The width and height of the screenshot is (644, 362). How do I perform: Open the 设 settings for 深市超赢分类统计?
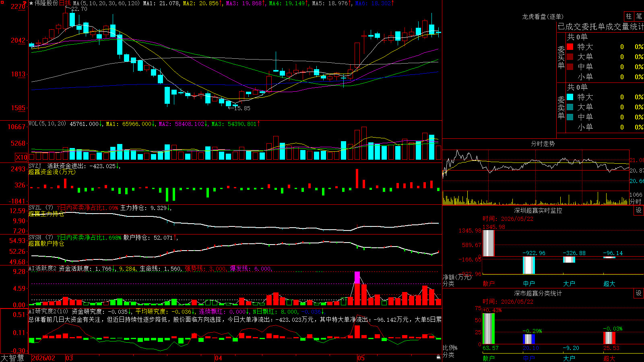[639, 293]
